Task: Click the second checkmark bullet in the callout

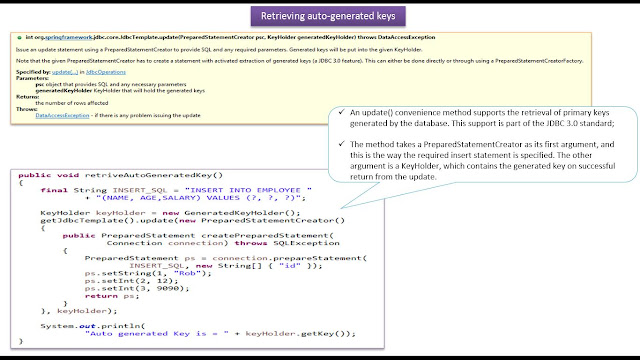Action: pyautogui.click(x=342, y=144)
